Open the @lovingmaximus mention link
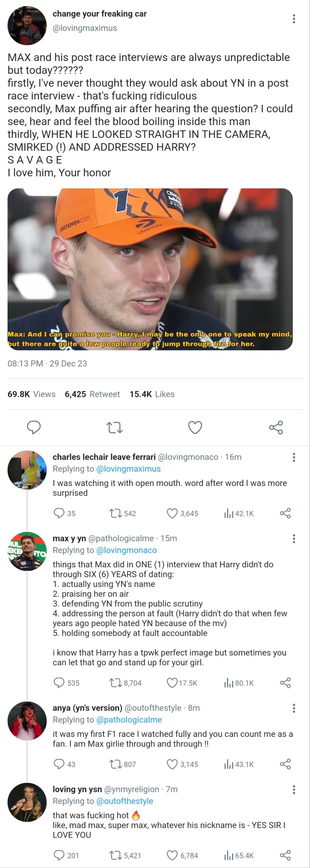 129,469
